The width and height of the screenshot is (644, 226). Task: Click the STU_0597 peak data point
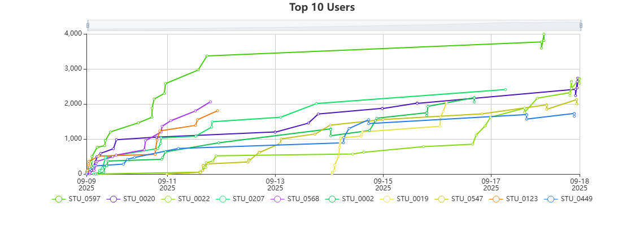pyautogui.click(x=543, y=34)
